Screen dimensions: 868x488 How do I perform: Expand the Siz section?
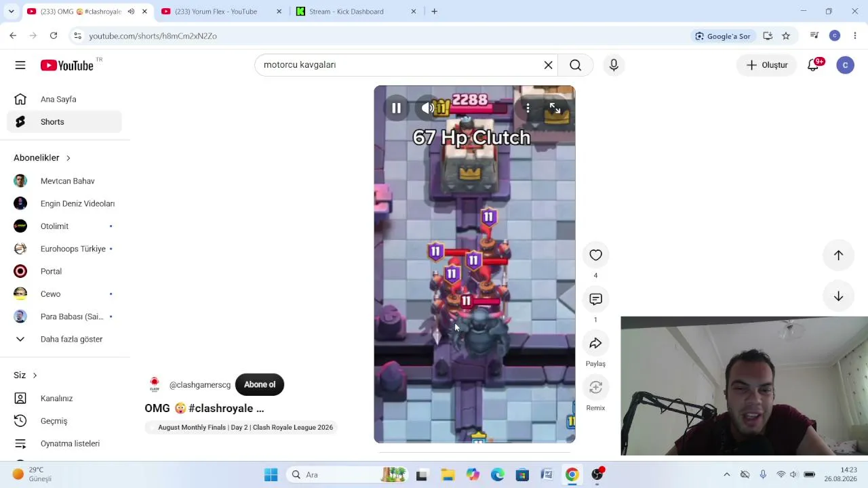pos(26,375)
